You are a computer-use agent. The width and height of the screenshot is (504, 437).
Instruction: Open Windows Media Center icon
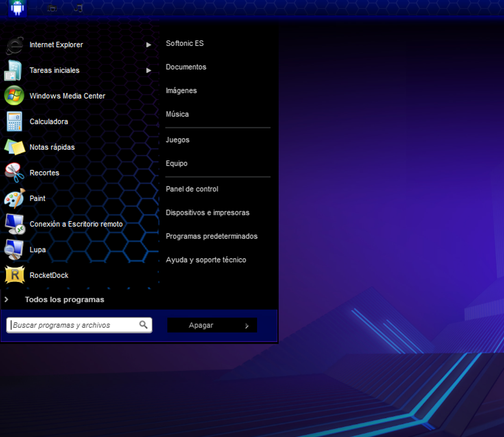pyautogui.click(x=14, y=96)
